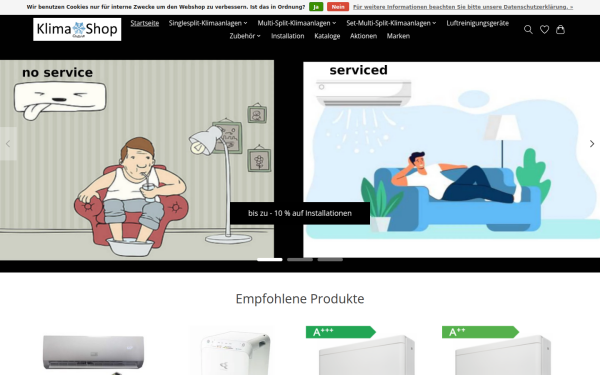This screenshot has width=600, height=375.
Task: Open the shopping cart icon
Action: tap(560, 29)
